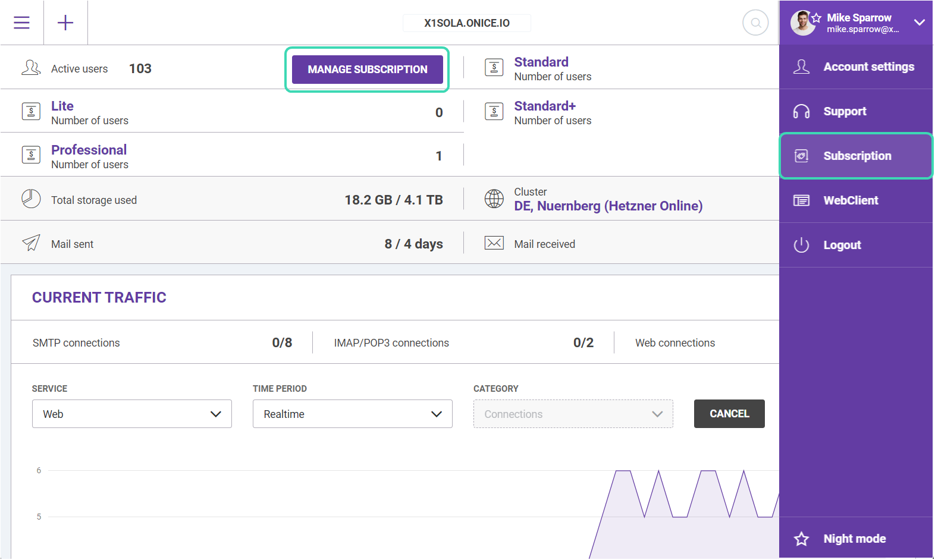Click the search magnifier icon

(x=755, y=23)
